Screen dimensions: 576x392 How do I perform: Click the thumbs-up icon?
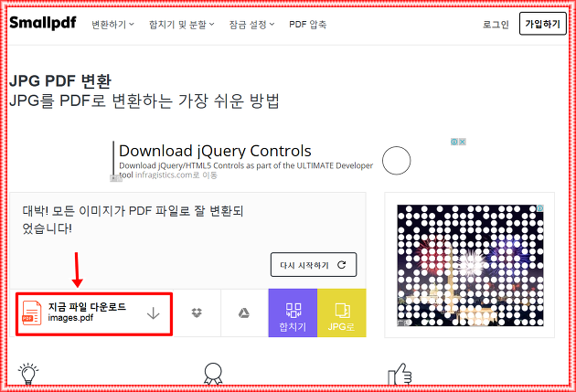(x=400, y=374)
